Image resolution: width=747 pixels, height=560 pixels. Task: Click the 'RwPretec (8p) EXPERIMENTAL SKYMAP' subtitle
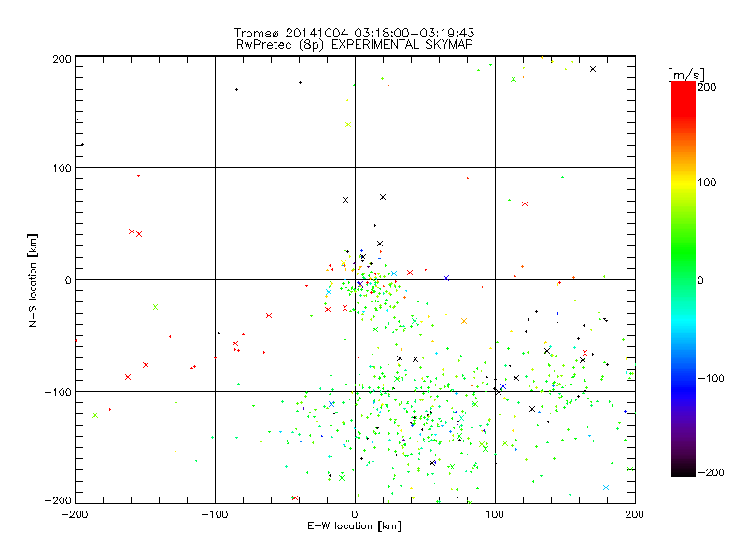click(x=354, y=45)
